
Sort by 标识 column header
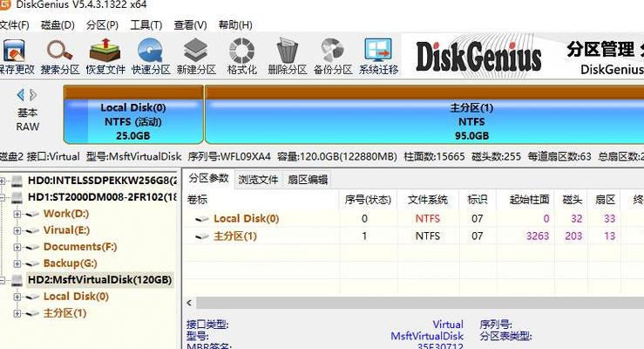[478, 200]
